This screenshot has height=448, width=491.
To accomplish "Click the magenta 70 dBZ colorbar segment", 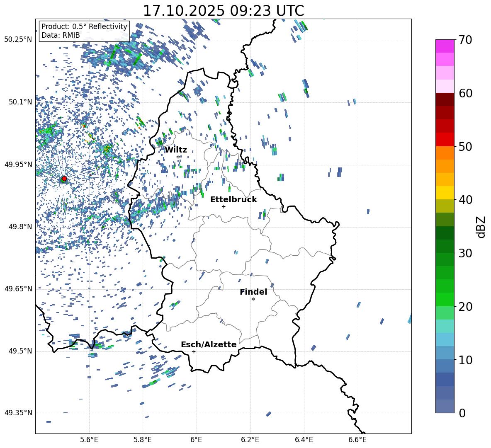I will tap(445, 46).
